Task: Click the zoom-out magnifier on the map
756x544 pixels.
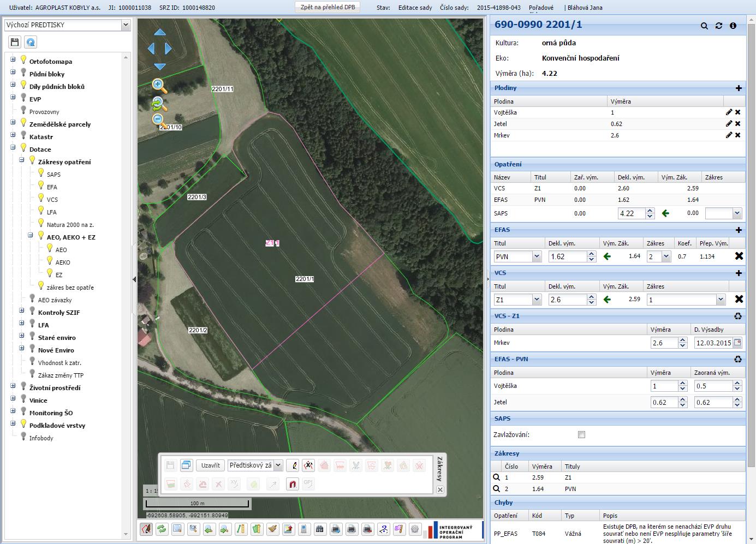Action: pos(159,120)
